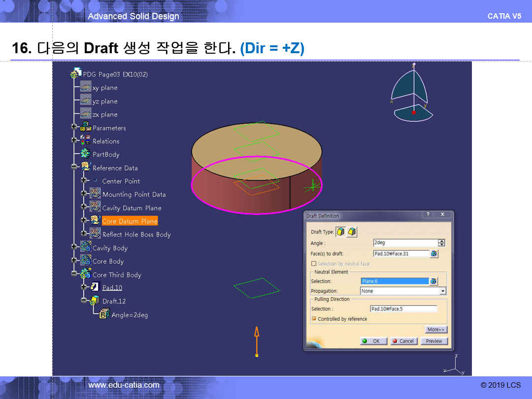Click the OK button in Draft Definition
532x399 pixels.
(371, 341)
